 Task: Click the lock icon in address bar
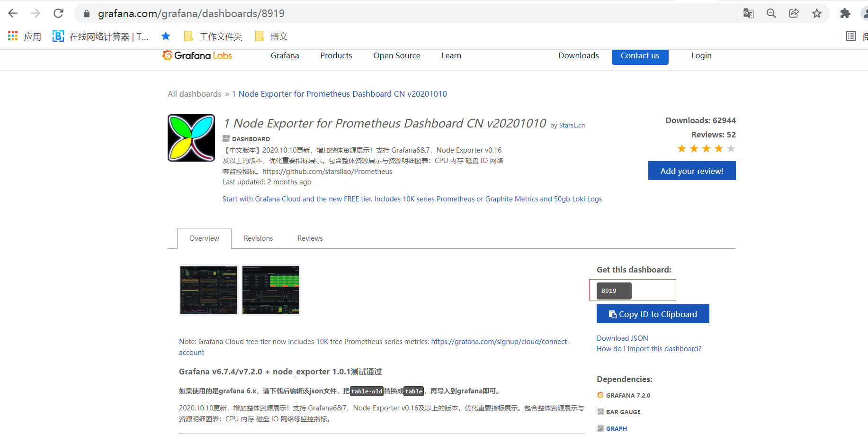(x=87, y=14)
